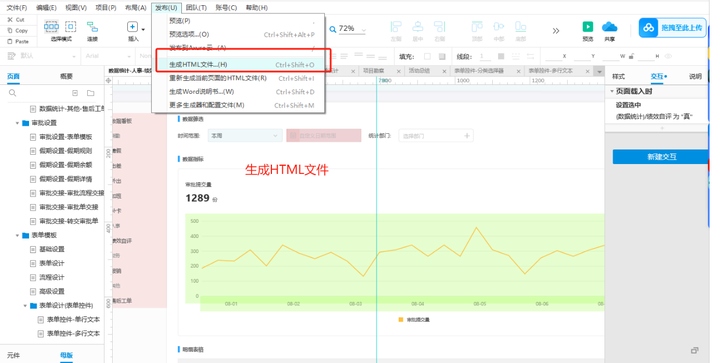Switch to the 说明 notes tab
This screenshot has width=720, height=363.
(695, 77)
